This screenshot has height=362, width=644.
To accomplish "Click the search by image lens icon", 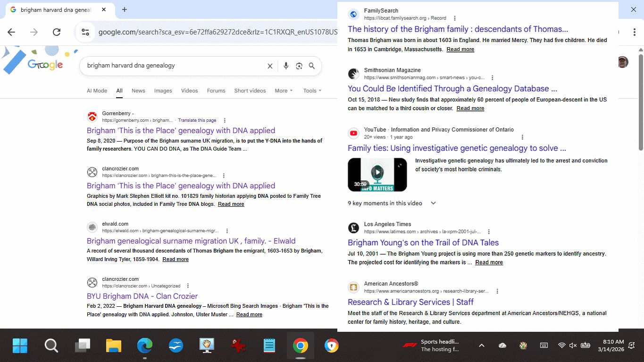I will click(x=299, y=66).
